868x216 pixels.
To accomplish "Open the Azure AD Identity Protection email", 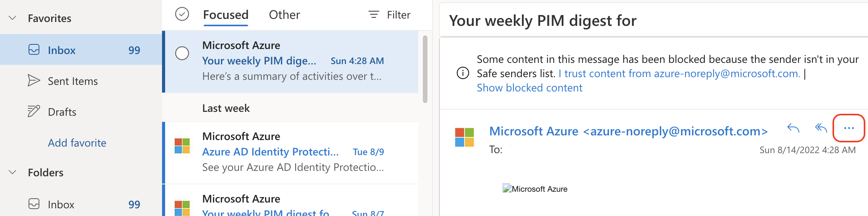I will (x=293, y=152).
